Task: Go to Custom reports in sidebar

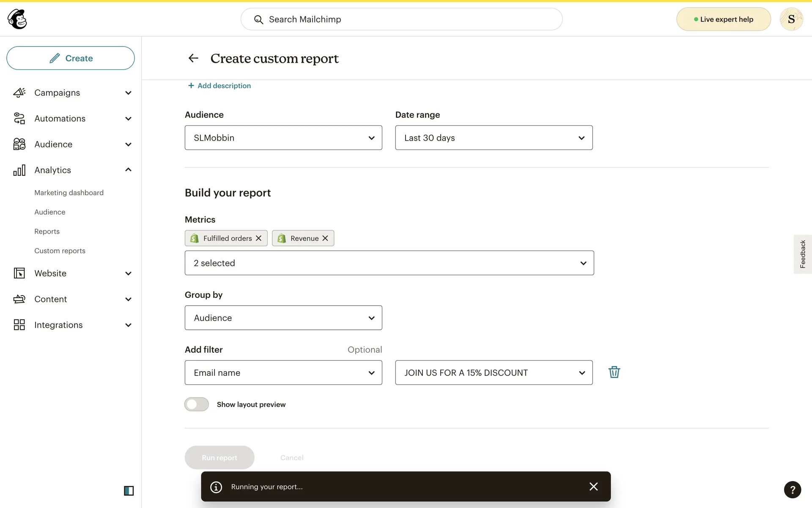Action: (x=60, y=251)
